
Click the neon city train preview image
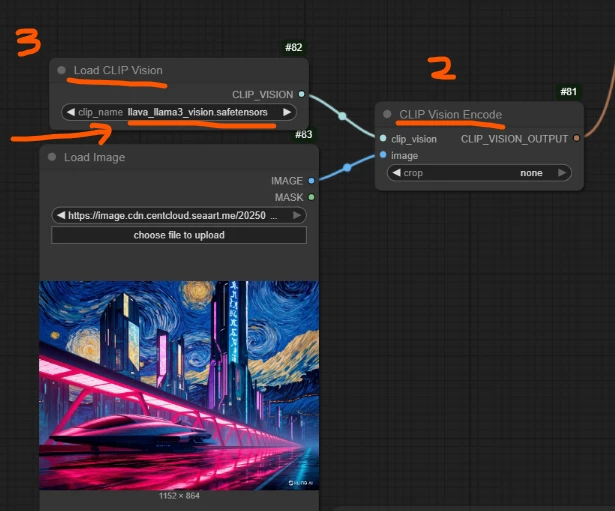(x=179, y=385)
